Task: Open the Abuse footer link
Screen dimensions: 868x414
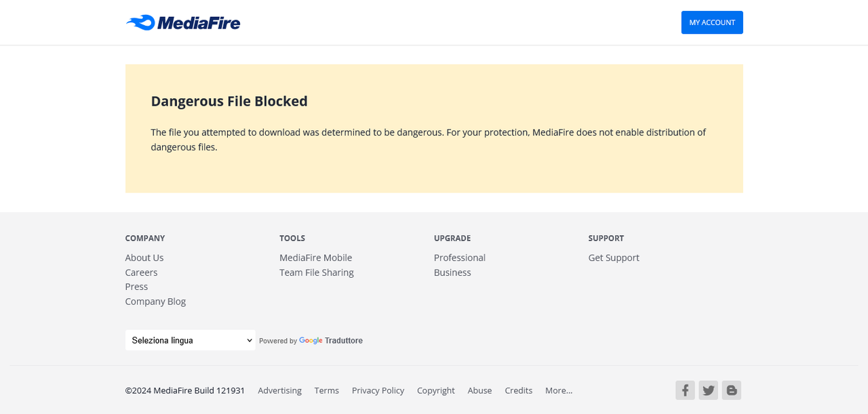Action: 479,390
